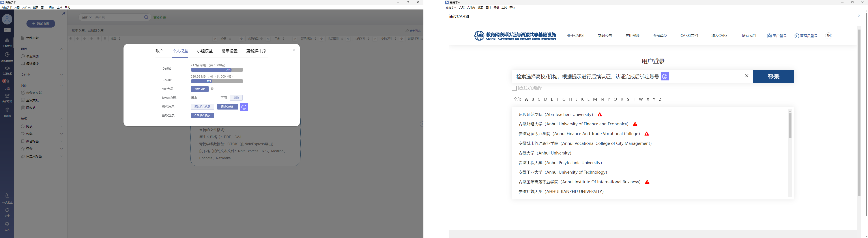This screenshot has width=868, height=238.
Task: Open the 文献 menu in the menu bar
Action: (17, 7)
